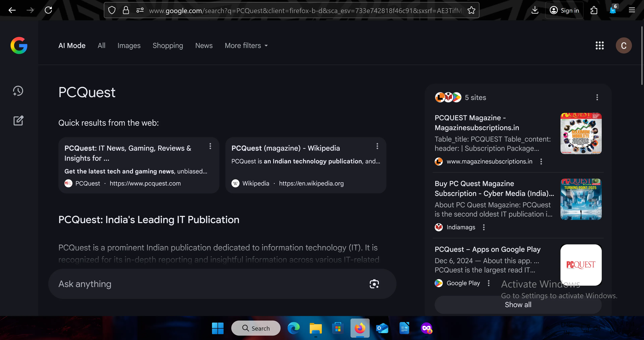Open options next to Google Play source
This screenshot has height=340, width=644.
pos(489,283)
